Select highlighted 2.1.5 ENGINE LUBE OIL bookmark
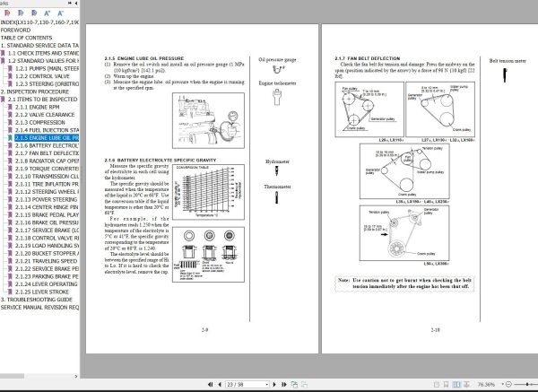Image resolution: width=538 pixels, height=392 pixels. pos(47,138)
